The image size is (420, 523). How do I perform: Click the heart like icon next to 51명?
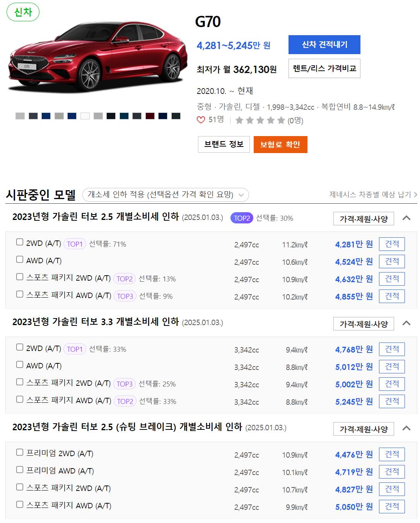point(201,120)
